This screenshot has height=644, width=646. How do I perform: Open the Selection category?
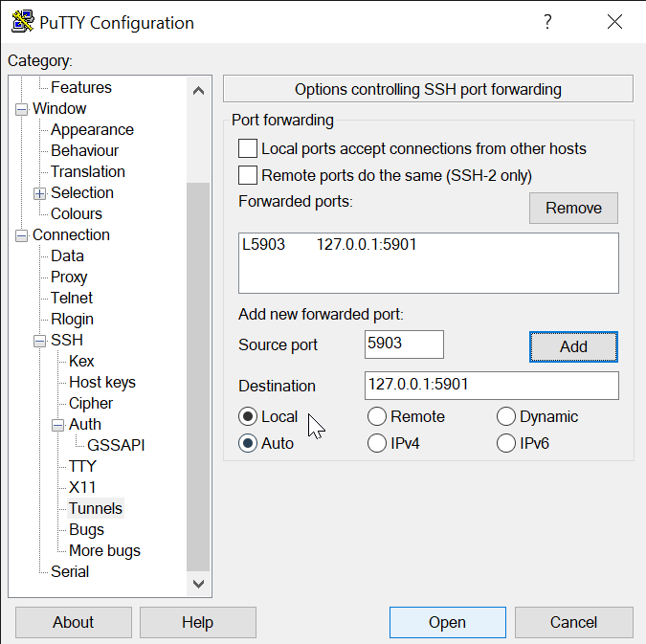tap(82, 193)
